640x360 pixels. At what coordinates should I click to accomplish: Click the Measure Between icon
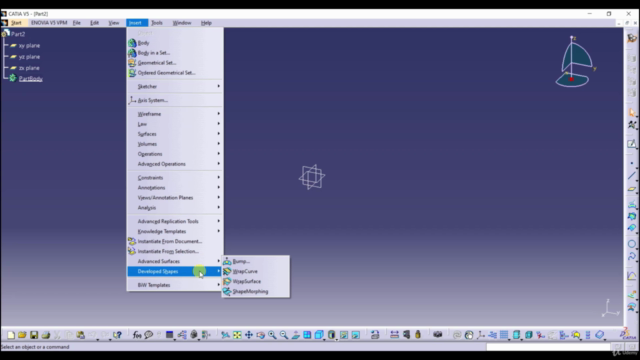point(394,335)
